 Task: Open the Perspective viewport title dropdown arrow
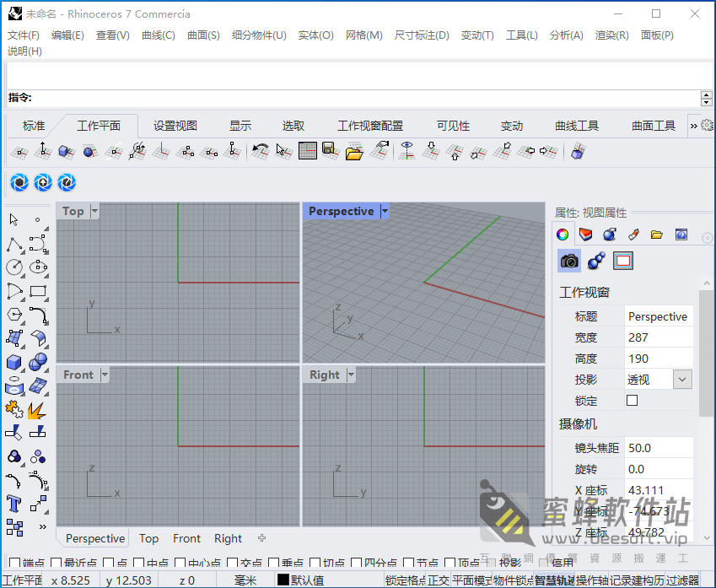pos(385,211)
